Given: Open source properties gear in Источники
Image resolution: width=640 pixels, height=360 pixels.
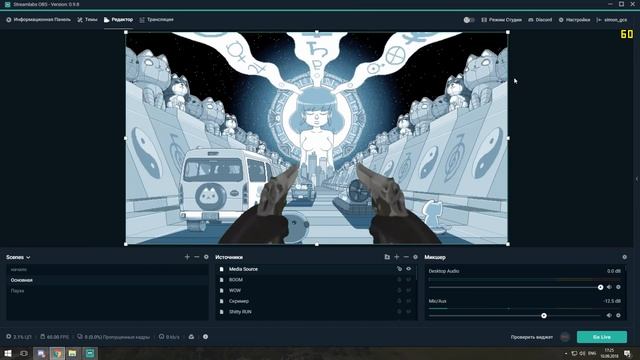Looking at the screenshot, I should (416, 257).
